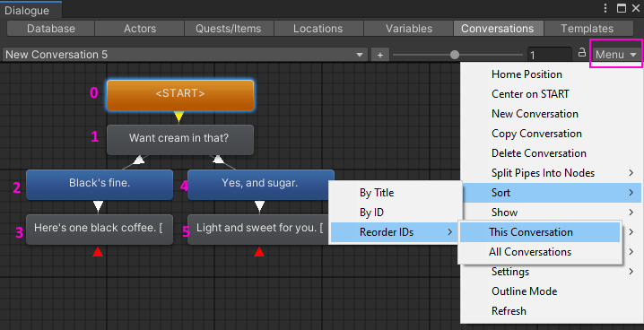Expand Split Pipes Into Nodes submenu
This screenshot has height=330, width=644.
point(551,173)
